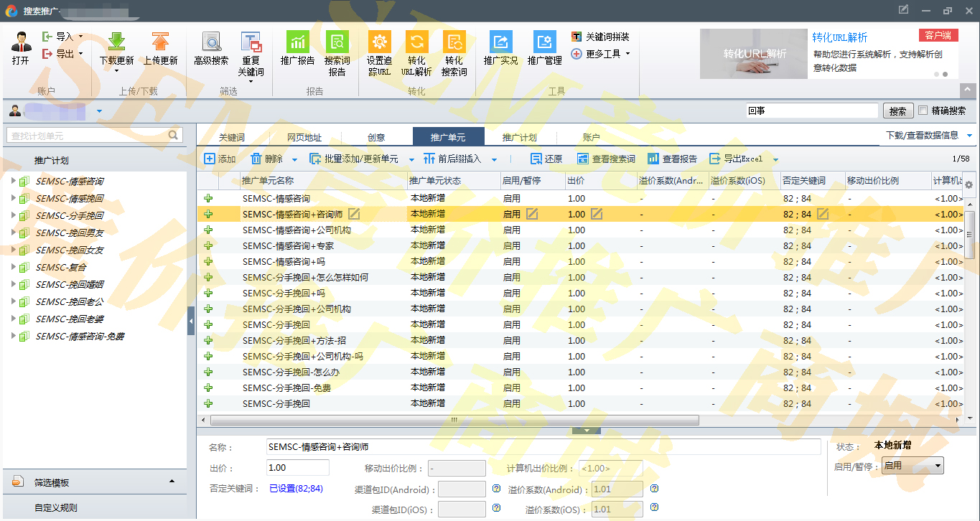Viewport: 980px width, 521px height.
Task: Click the 查找计划单元 search field
Action: 88,135
